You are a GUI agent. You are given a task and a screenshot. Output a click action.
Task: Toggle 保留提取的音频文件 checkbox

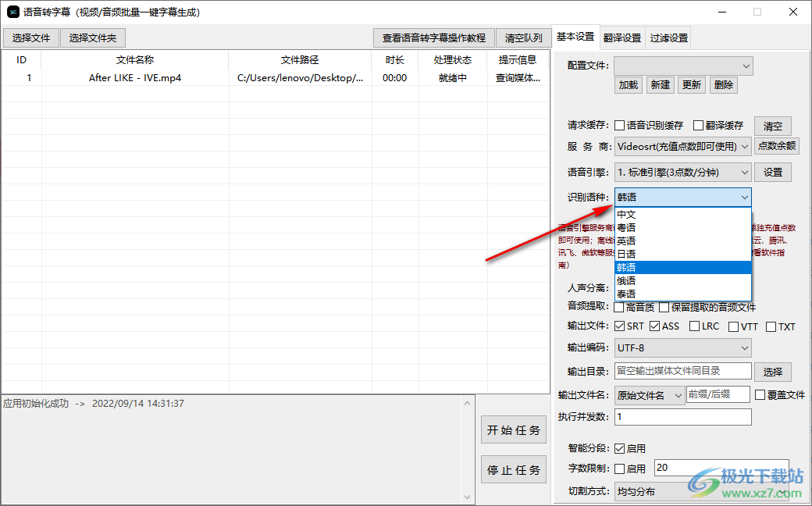tap(664, 307)
